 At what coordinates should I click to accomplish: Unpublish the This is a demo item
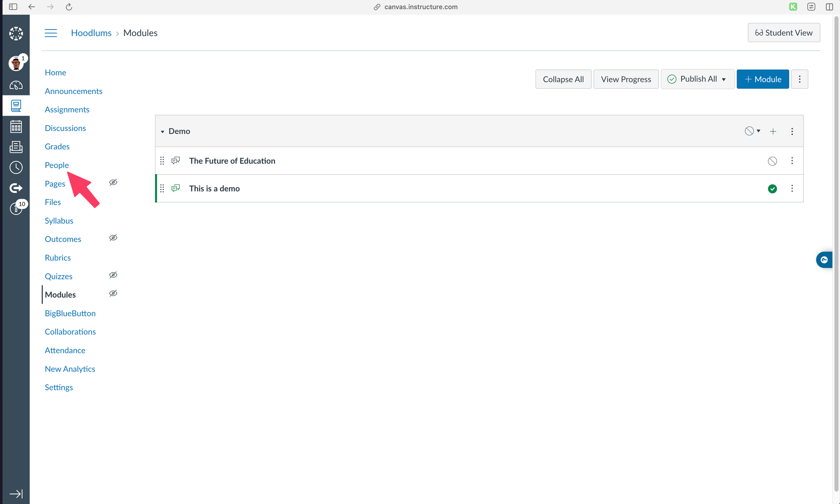(772, 189)
